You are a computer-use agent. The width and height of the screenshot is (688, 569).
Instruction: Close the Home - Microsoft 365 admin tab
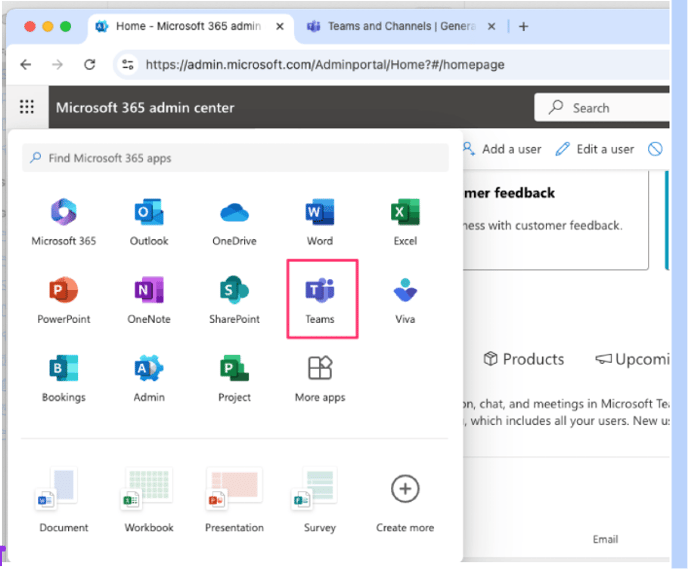pos(280,26)
